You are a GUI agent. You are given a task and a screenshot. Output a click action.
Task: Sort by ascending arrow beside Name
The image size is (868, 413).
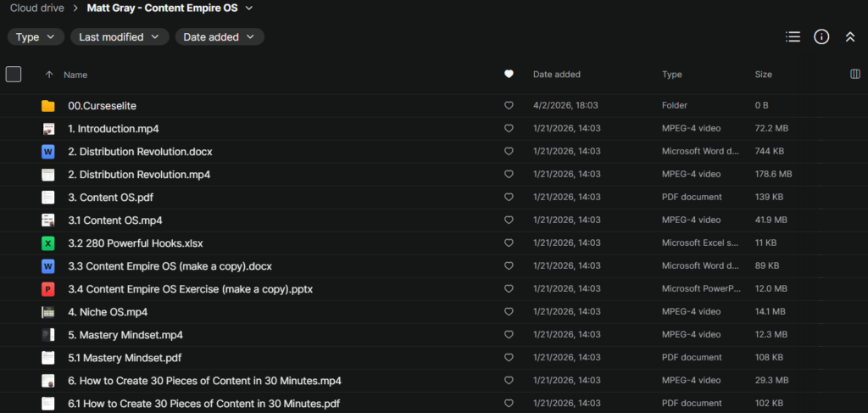(49, 75)
